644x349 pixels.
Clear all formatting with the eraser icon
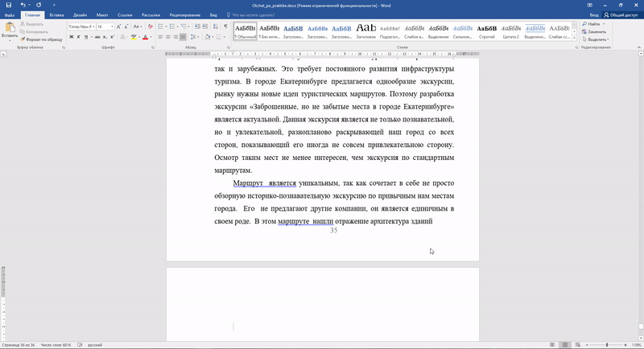pos(151,27)
